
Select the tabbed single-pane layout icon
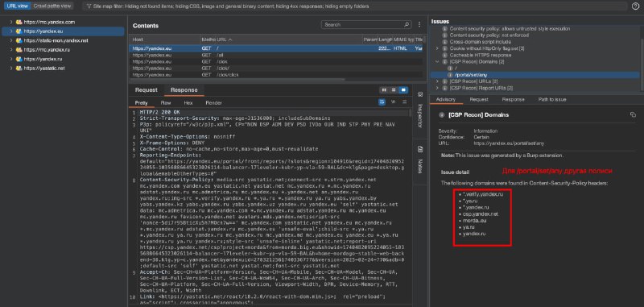pyautogui.click(x=403, y=90)
